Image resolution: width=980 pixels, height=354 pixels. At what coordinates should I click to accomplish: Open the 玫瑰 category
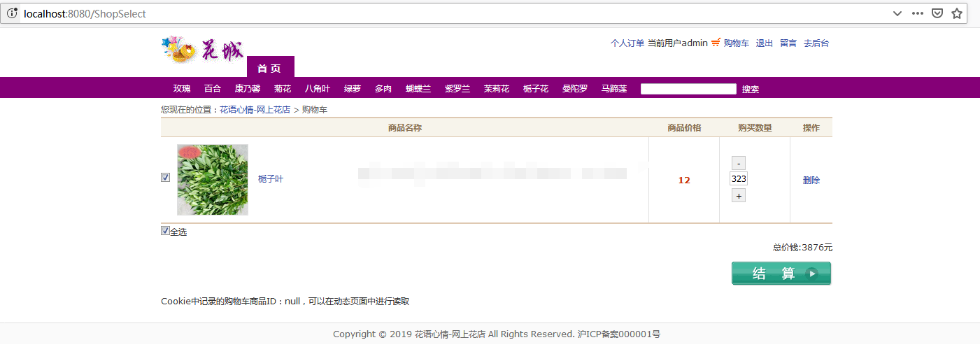tap(182, 89)
